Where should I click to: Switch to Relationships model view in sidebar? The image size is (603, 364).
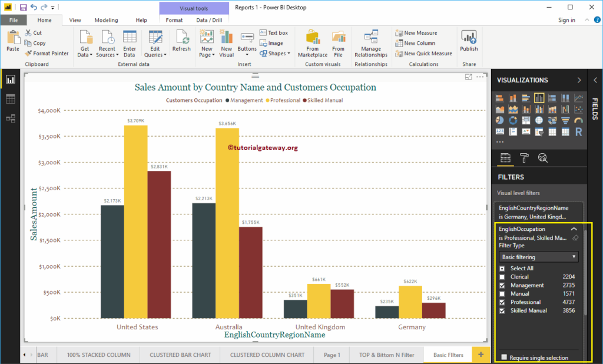pyautogui.click(x=11, y=118)
